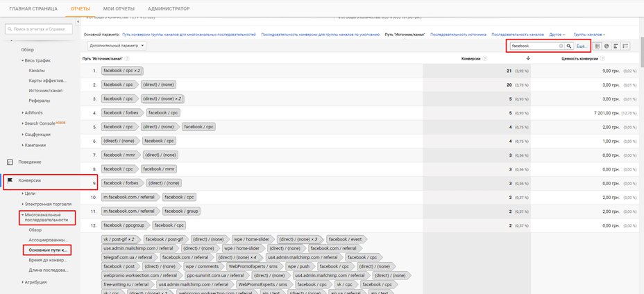644x294 pixels.
Task: Open Основные пути конверсии report
Action: [47, 250]
